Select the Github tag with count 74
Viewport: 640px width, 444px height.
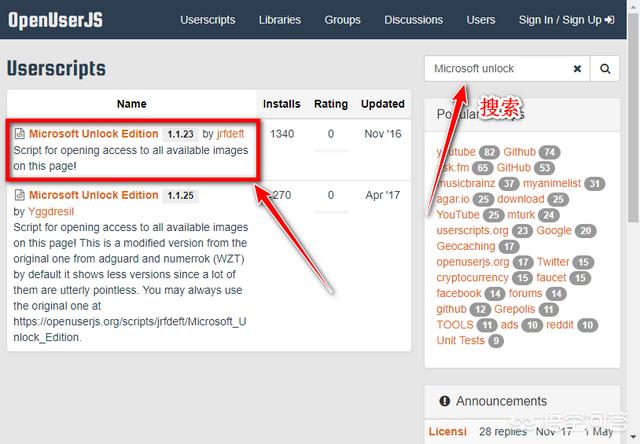pos(519,152)
